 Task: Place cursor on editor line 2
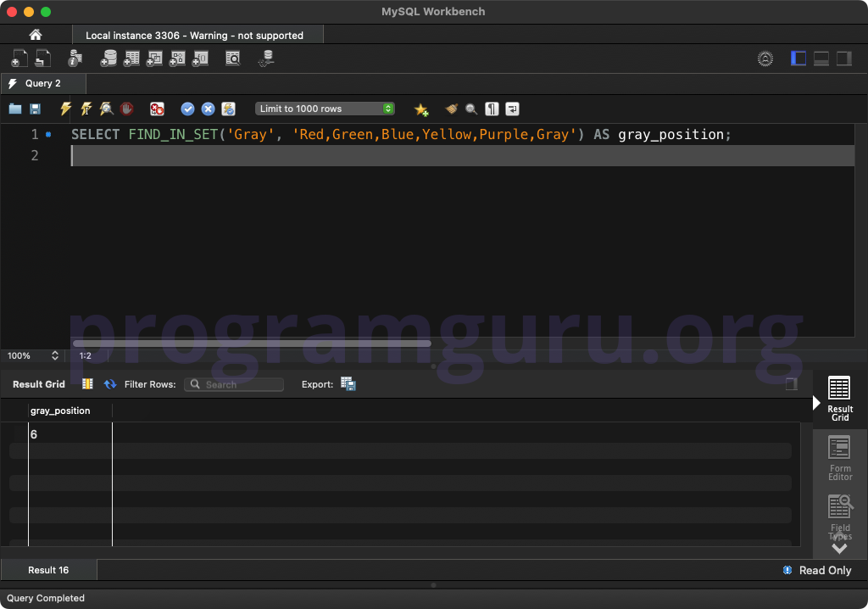pyautogui.click(x=462, y=156)
